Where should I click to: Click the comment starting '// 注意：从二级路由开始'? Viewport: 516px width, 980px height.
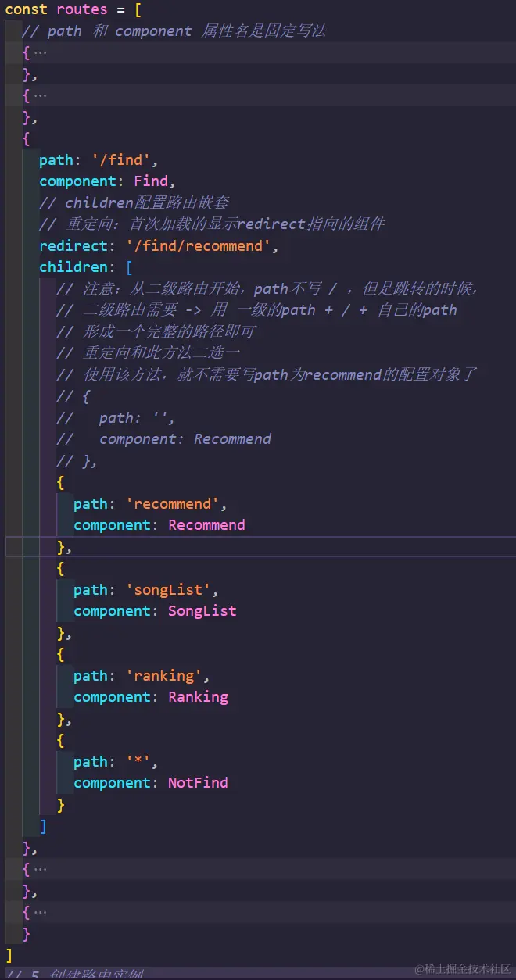coord(267,289)
